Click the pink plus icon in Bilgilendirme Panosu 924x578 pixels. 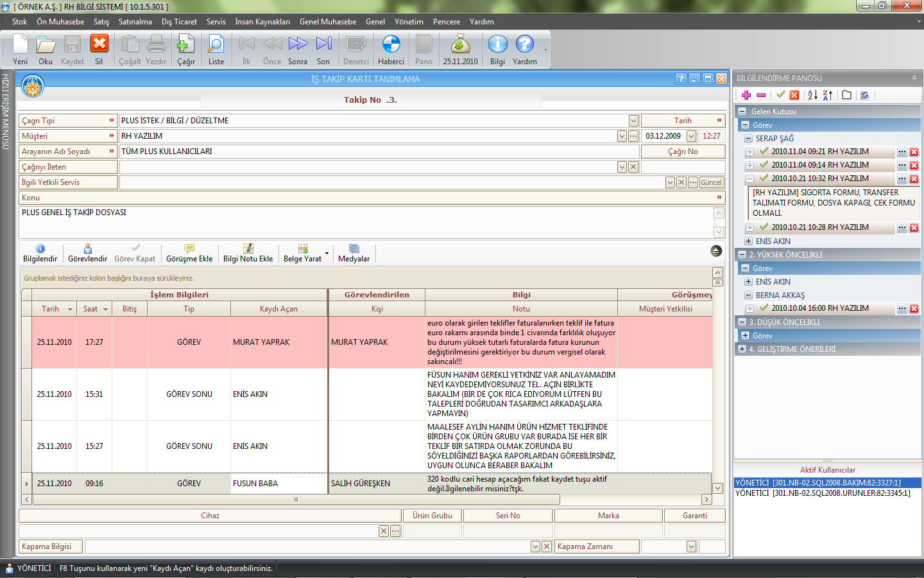746,95
